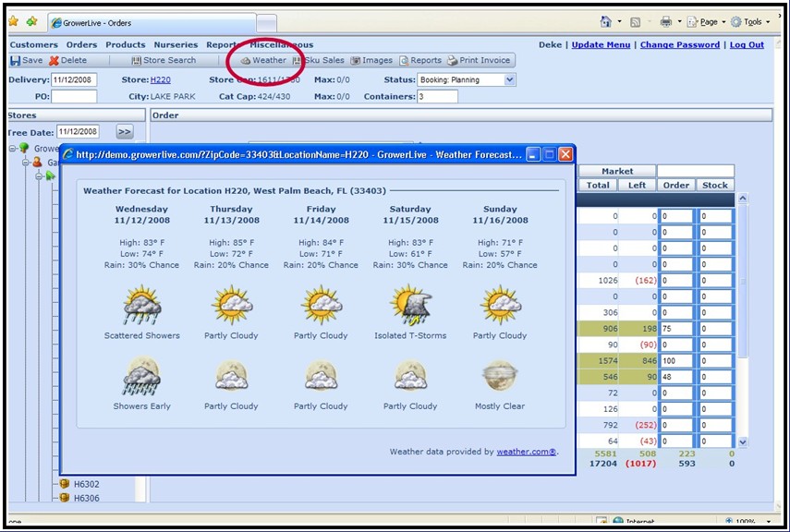The image size is (790, 532).
Task: Click the Wednesday Scattered Showers weather icon
Action: point(142,306)
